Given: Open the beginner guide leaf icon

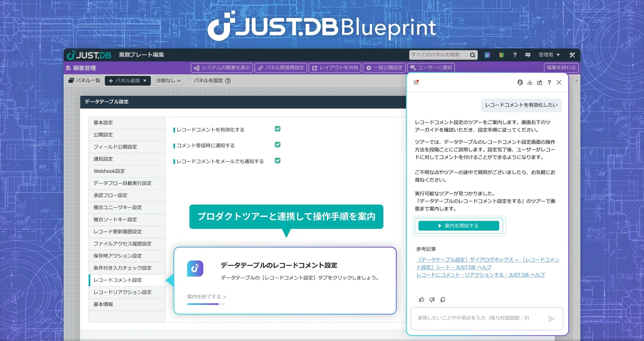Looking at the screenshot, I should click(x=501, y=55).
